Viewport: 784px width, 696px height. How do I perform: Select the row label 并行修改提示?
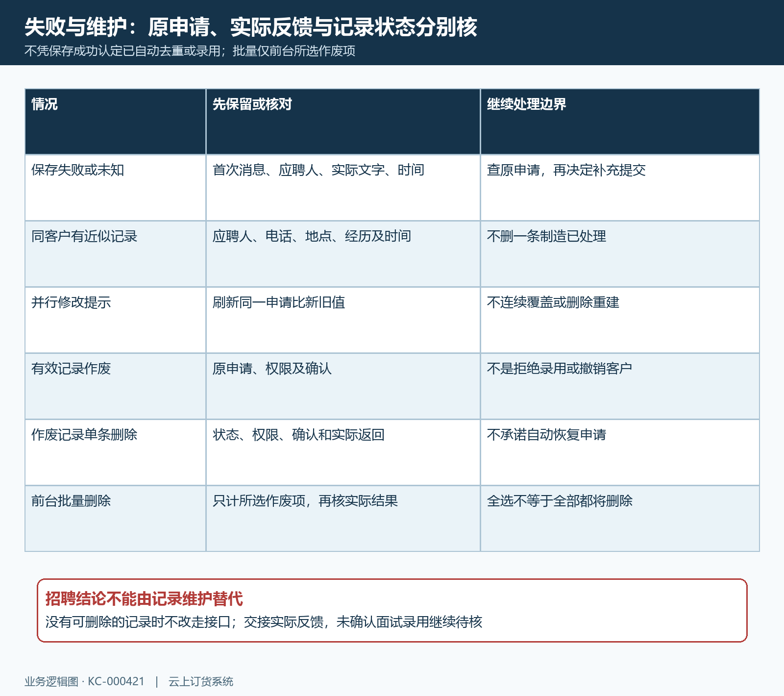tap(116, 320)
